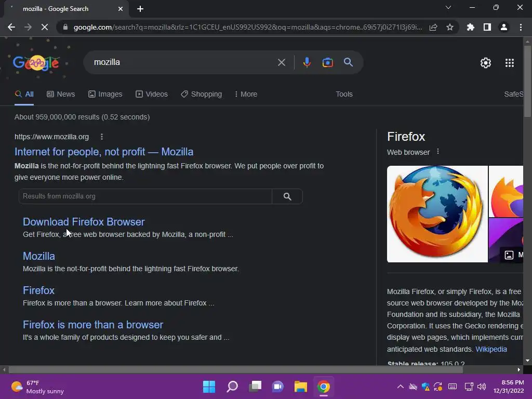
Task: Open the tab search chevron
Action: click(x=448, y=7)
